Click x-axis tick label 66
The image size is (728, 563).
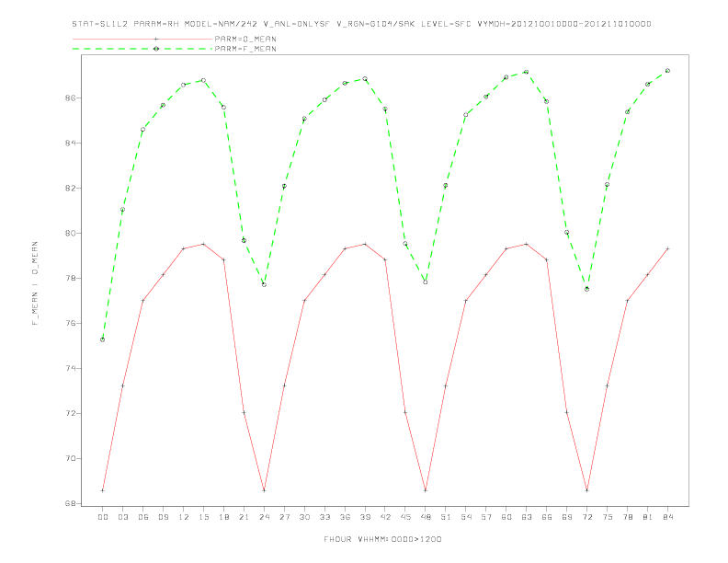[547, 517]
